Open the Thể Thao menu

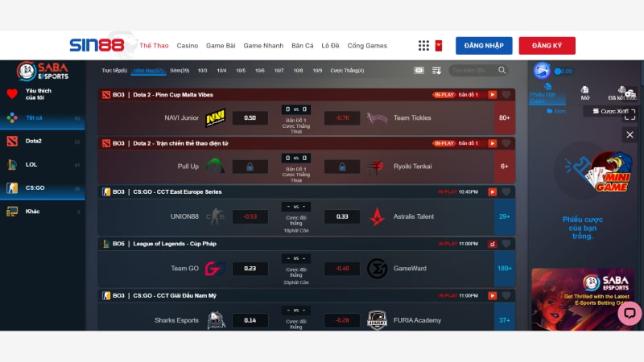(x=154, y=46)
